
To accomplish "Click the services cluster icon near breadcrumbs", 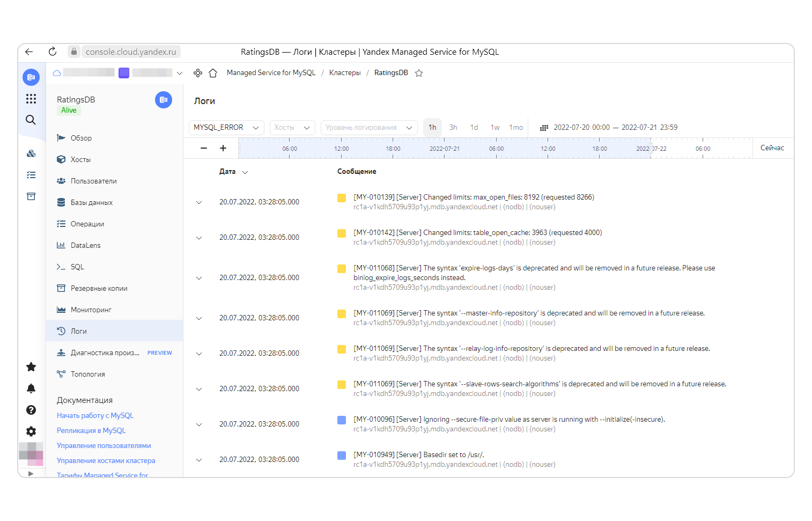I will click(x=198, y=73).
